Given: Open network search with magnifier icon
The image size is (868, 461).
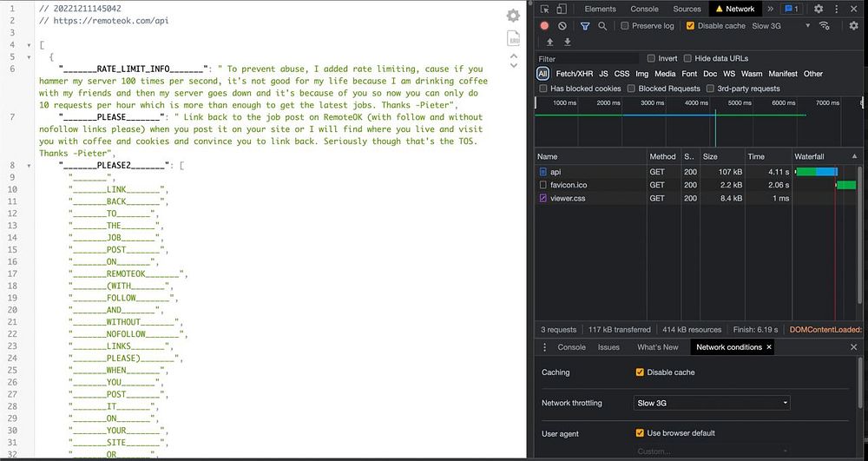Looking at the screenshot, I should (x=602, y=25).
